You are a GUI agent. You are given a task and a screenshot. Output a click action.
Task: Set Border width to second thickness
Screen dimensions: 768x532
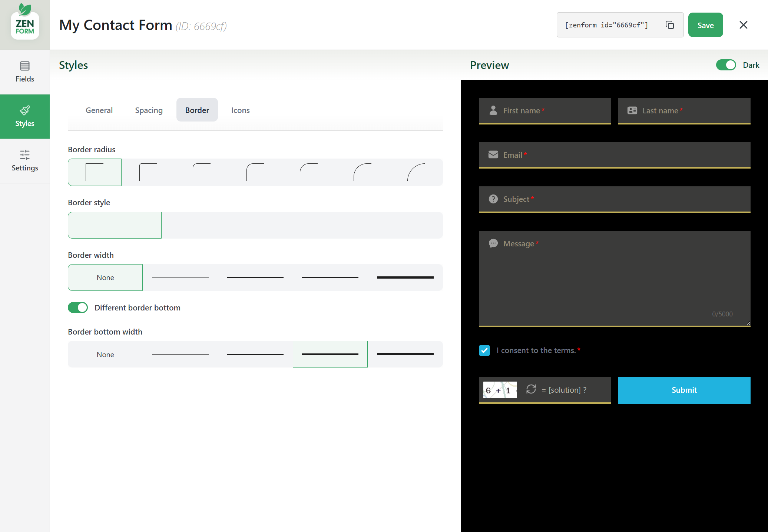[255, 277]
